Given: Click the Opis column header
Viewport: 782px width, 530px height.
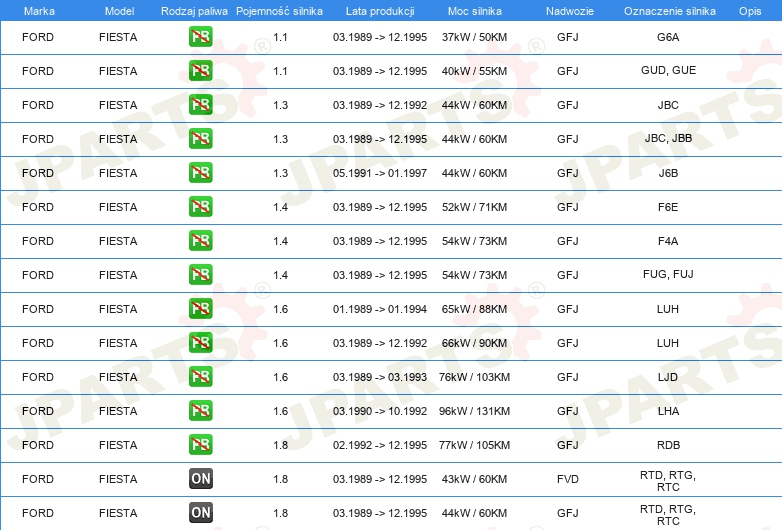Looking at the screenshot, I should tap(750, 11).
